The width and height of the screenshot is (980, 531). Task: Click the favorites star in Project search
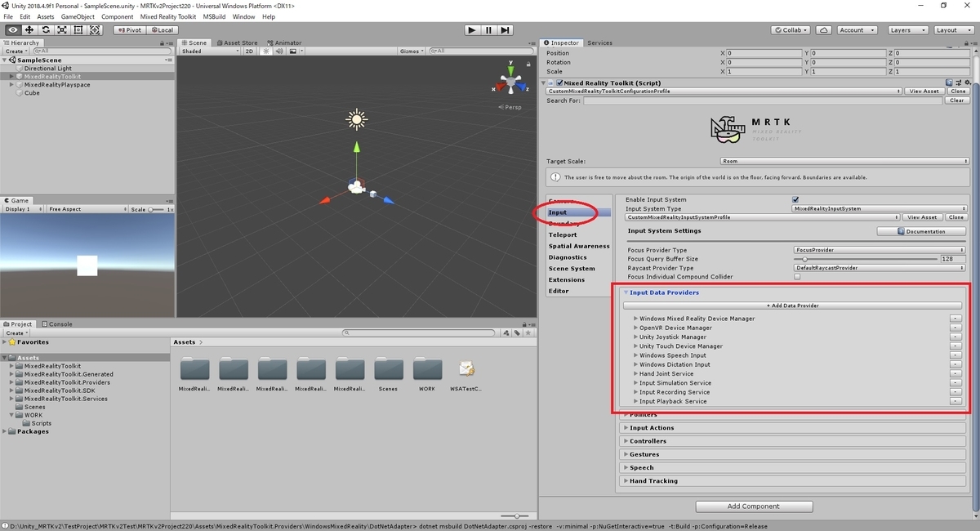[528, 332]
